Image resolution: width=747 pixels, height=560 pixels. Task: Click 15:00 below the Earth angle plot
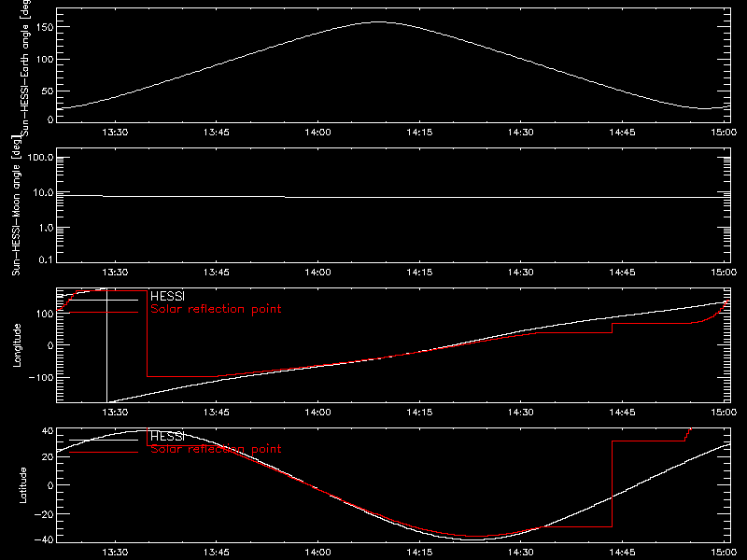(724, 132)
